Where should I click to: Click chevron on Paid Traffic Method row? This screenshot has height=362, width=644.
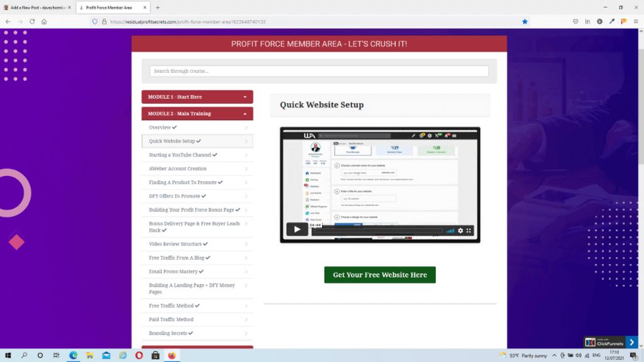[246, 319]
